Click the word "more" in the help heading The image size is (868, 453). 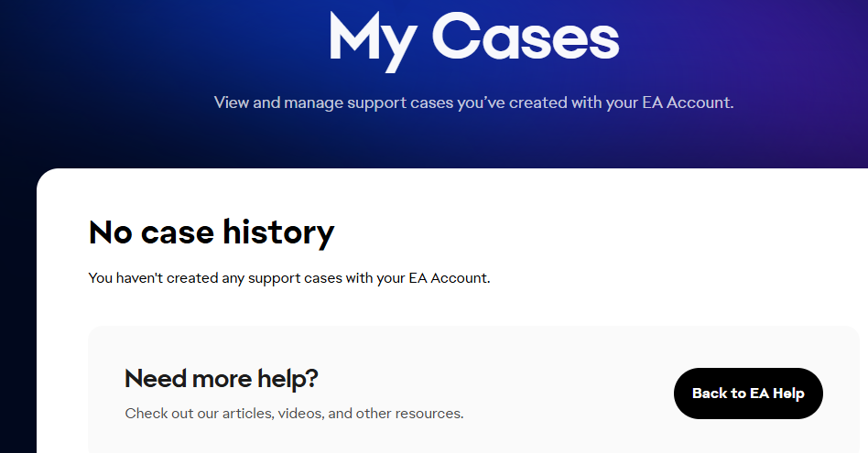coord(228,378)
